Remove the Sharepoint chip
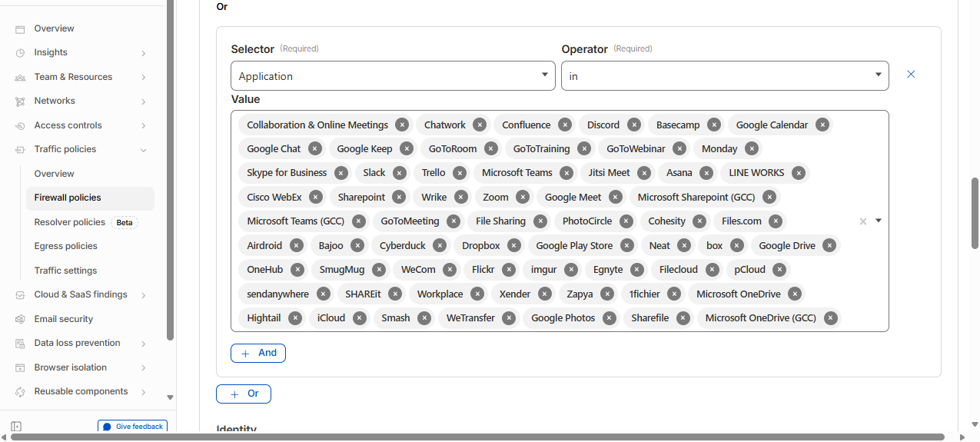 [x=398, y=197]
